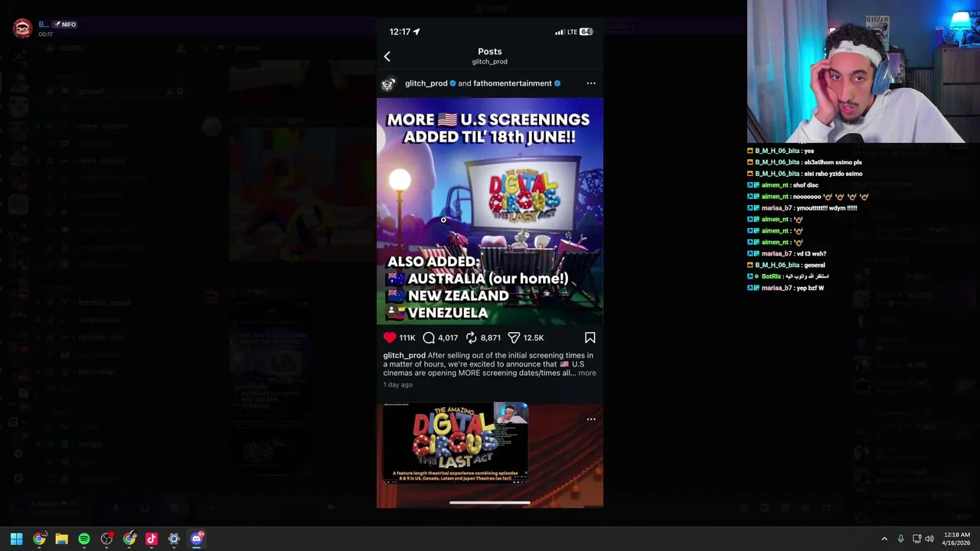Open the clock showing 12:18 AM
The image size is (980, 551).
(x=957, y=539)
